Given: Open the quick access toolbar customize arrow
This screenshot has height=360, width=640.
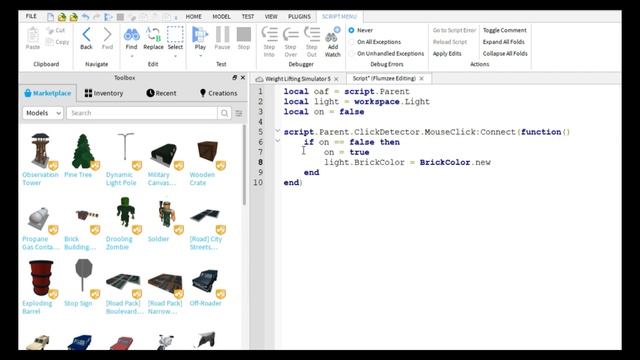Looking at the screenshot, I should (x=176, y=18).
